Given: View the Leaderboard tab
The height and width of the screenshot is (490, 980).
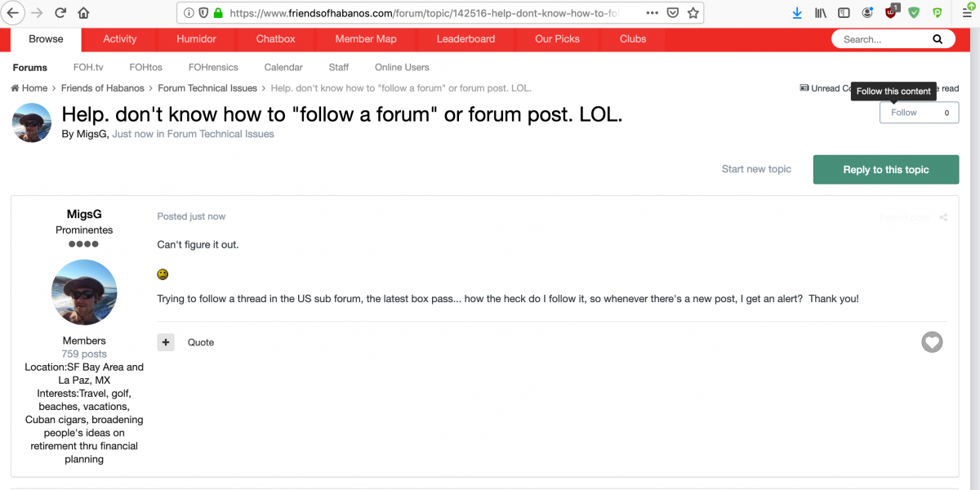Looking at the screenshot, I should pyautogui.click(x=466, y=39).
